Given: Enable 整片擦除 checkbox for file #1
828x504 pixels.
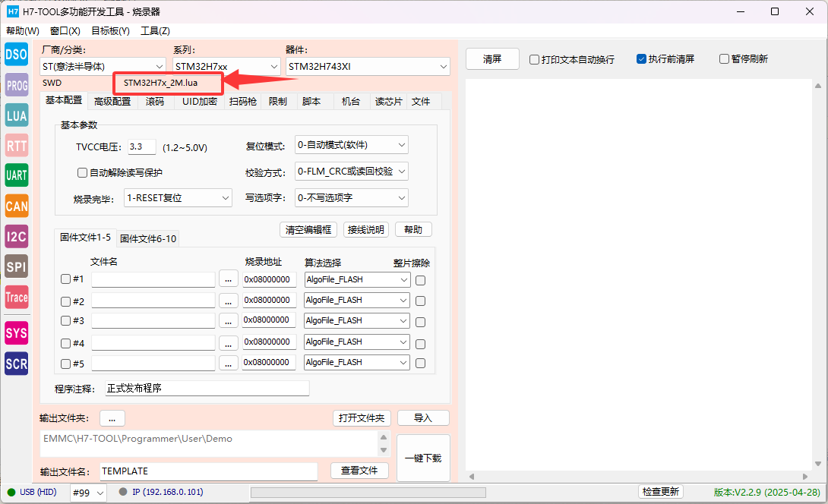Looking at the screenshot, I should pos(420,280).
